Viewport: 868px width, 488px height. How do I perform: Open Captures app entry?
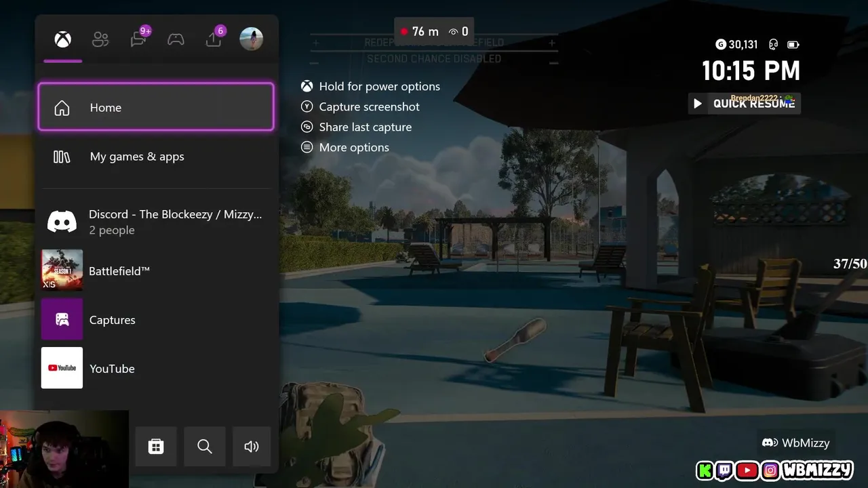pyautogui.click(x=156, y=319)
